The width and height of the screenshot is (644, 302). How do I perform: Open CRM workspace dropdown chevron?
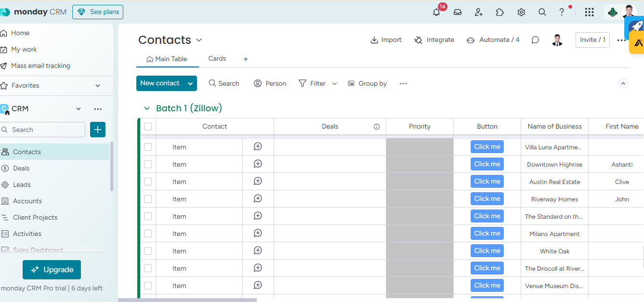[x=79, y=109]
